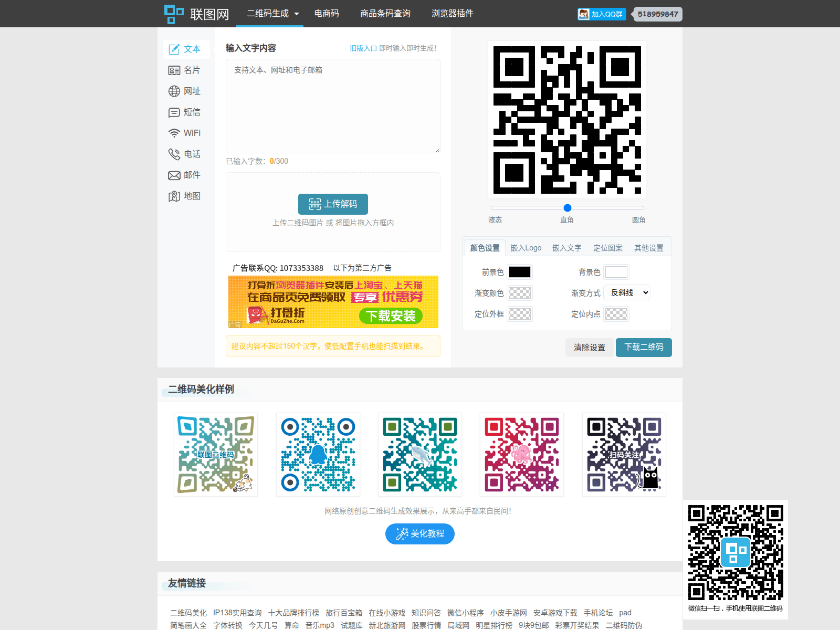840x630 pixels.
Task: Select the 邮件 email envelope icon
Action: tap(174, 175)
